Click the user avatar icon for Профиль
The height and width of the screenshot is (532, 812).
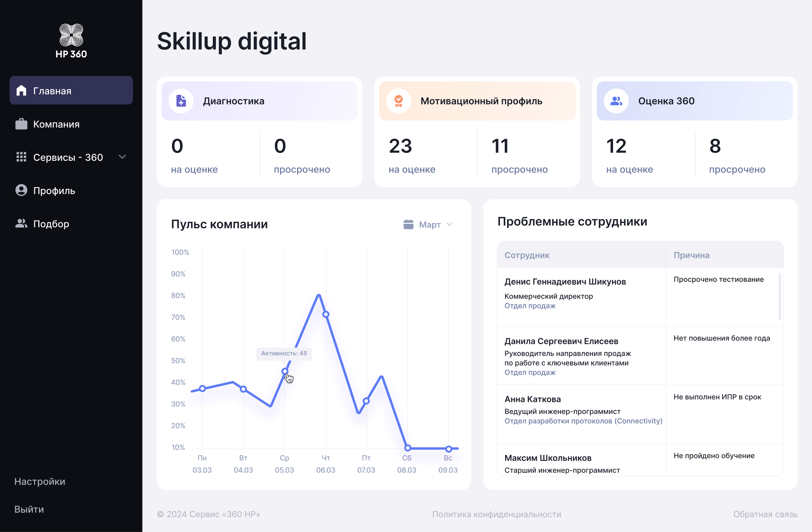(21, 190)
